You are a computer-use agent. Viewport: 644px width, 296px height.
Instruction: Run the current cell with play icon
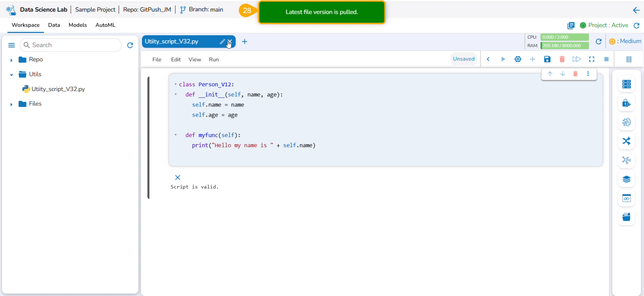503,59
